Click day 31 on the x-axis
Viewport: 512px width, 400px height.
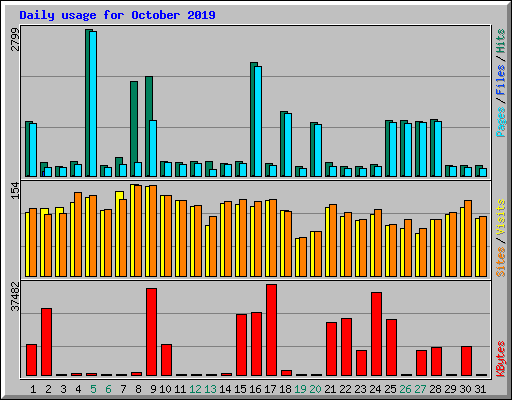tap(480, 389)
